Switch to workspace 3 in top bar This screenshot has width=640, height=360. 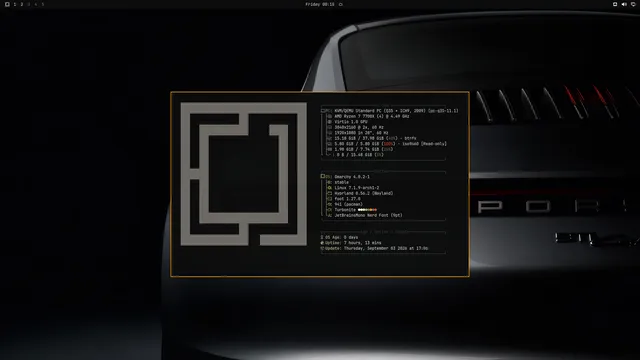(29, 4)
